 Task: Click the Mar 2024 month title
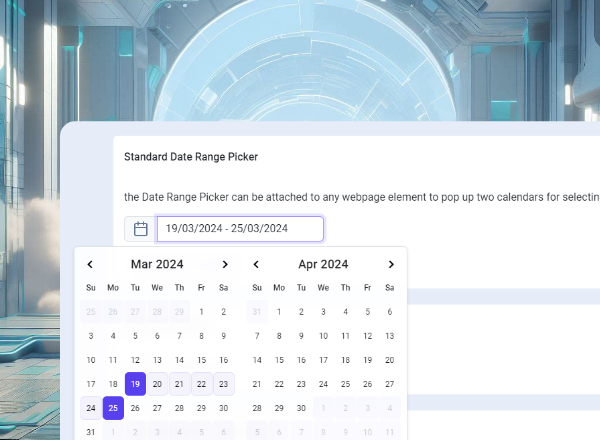click(x=157, y=264)
